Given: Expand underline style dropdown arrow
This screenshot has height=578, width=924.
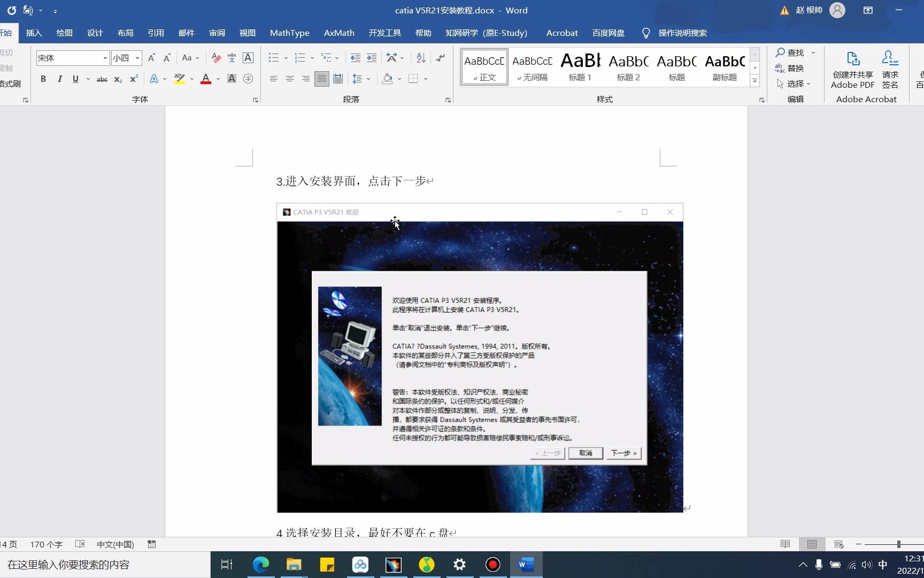Looking at the screenshot, I should point(88,79).
